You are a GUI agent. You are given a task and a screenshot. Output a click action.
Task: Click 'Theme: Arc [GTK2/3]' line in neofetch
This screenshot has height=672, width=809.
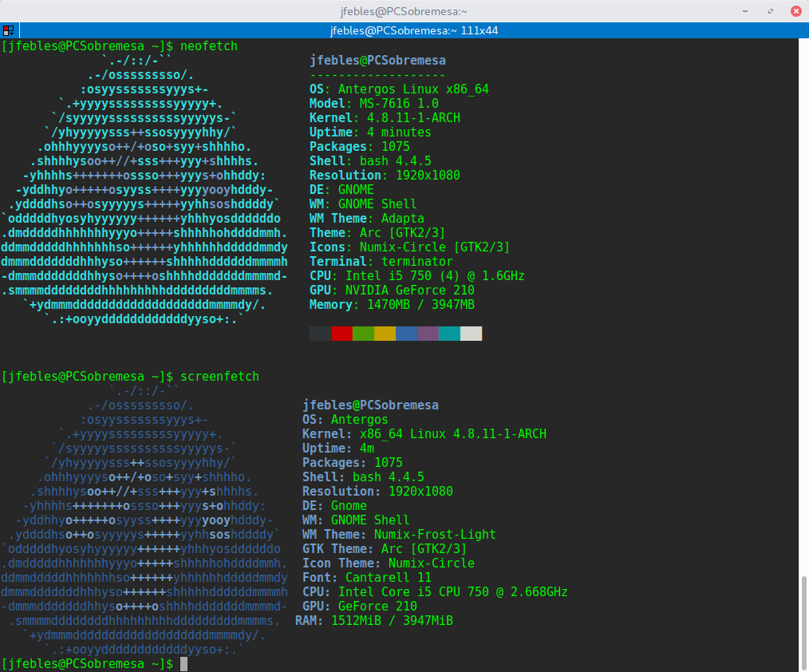click(377, 233)
